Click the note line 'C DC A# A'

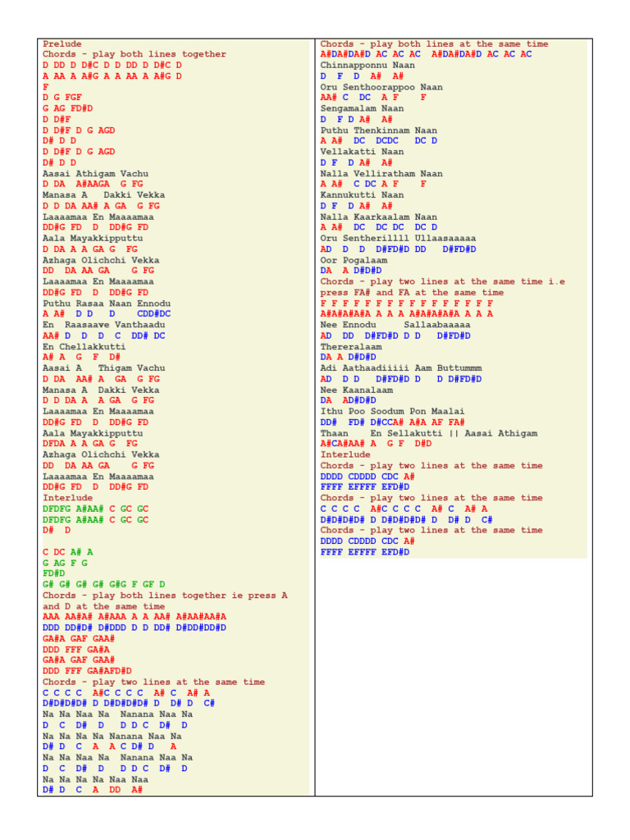pos(67,552)
